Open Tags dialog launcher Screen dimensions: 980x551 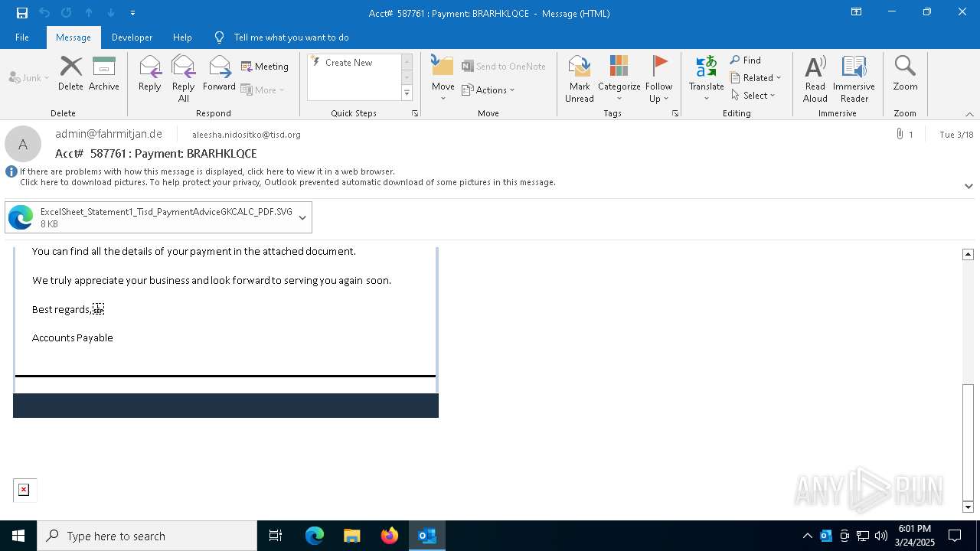[675, 113]
